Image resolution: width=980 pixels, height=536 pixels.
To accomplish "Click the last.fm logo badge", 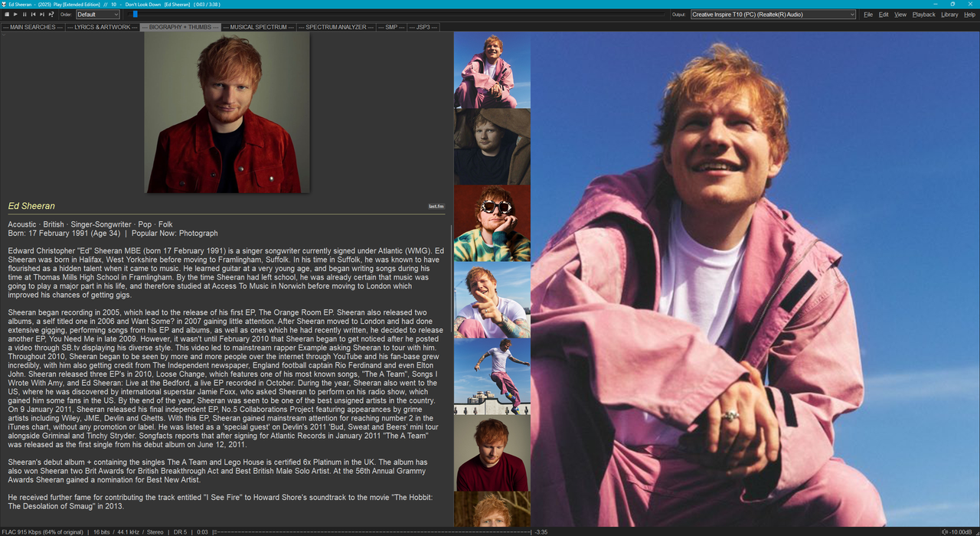I will (x=436, y=206).
